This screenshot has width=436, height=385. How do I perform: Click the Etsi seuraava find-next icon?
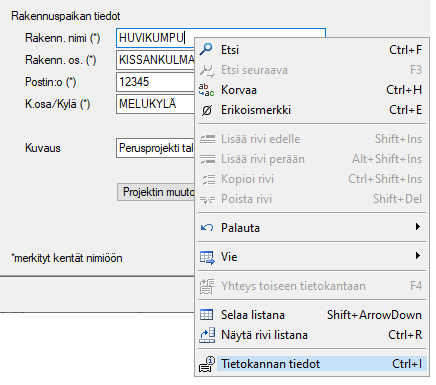pos(207,70)
